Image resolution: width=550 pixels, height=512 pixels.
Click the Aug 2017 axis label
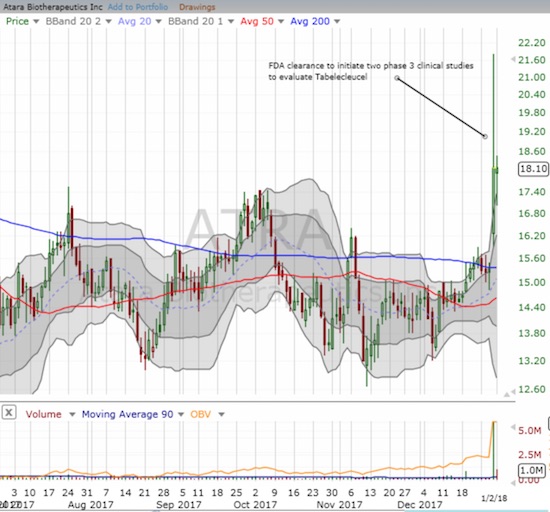pos(90,505)
